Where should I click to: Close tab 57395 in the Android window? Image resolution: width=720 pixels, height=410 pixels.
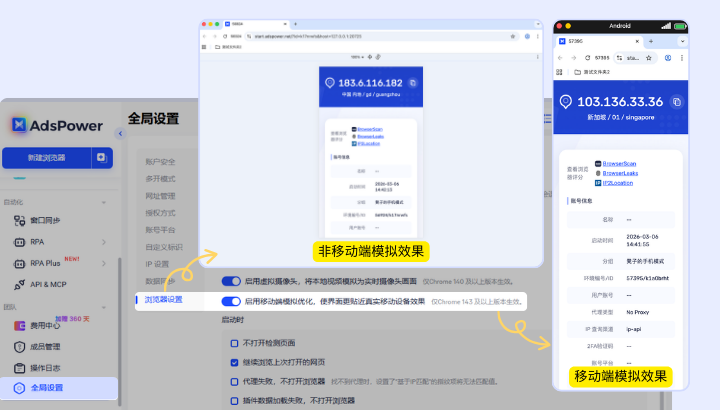pos(637,41)
